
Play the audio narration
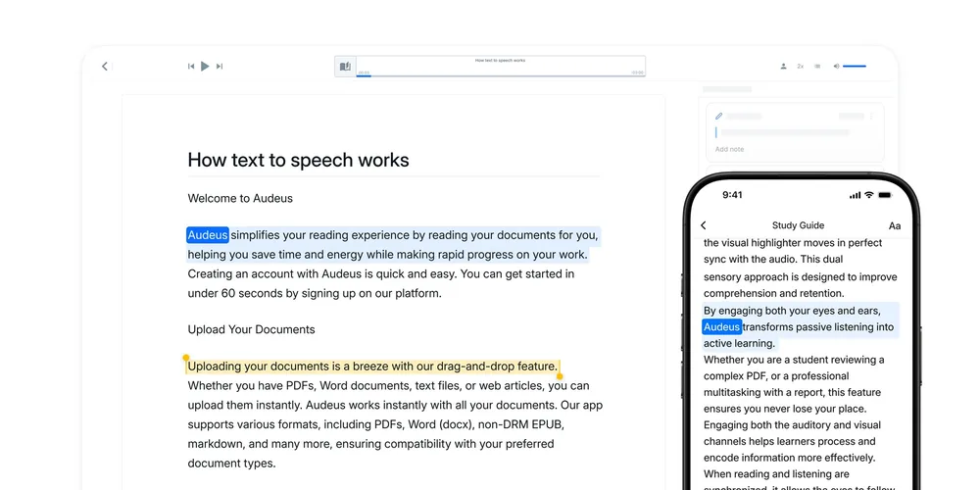tap(205, 67)
